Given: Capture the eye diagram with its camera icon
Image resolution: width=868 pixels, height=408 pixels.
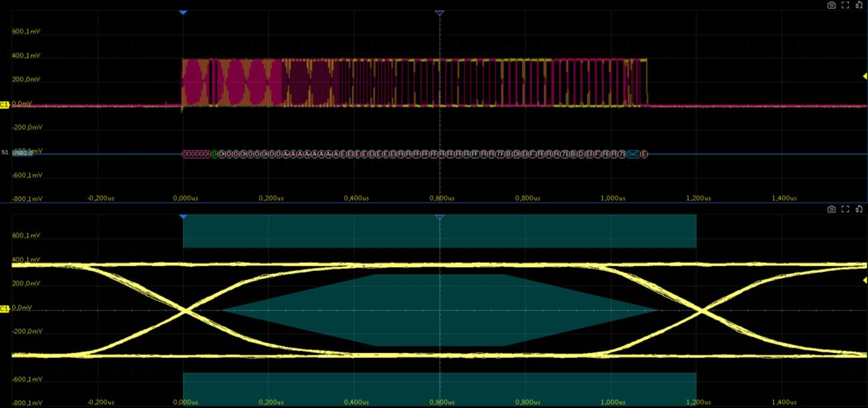Looking at the screenshot, I should [x=831, y=209].
